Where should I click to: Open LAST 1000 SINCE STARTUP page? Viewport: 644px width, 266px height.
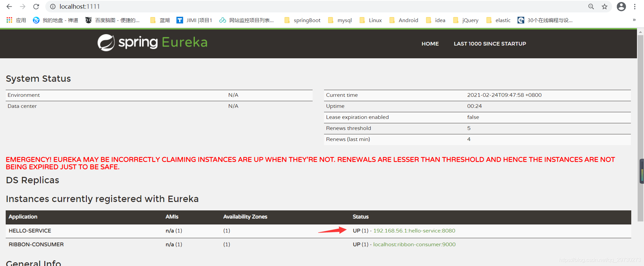(490, 44)
